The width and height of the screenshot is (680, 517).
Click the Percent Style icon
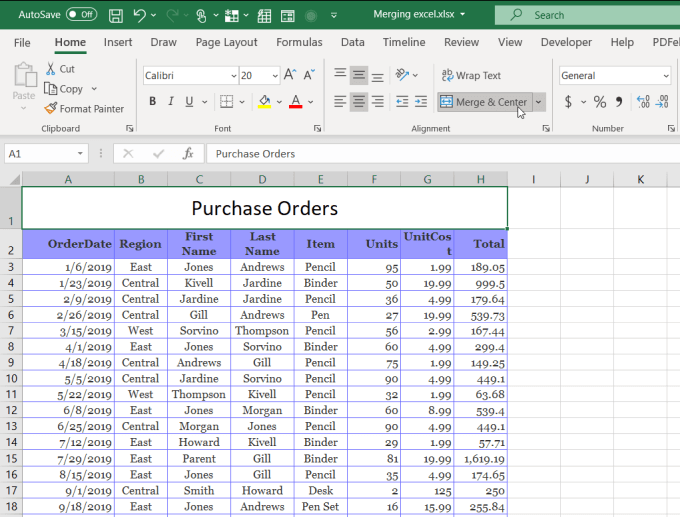[600, 102]
